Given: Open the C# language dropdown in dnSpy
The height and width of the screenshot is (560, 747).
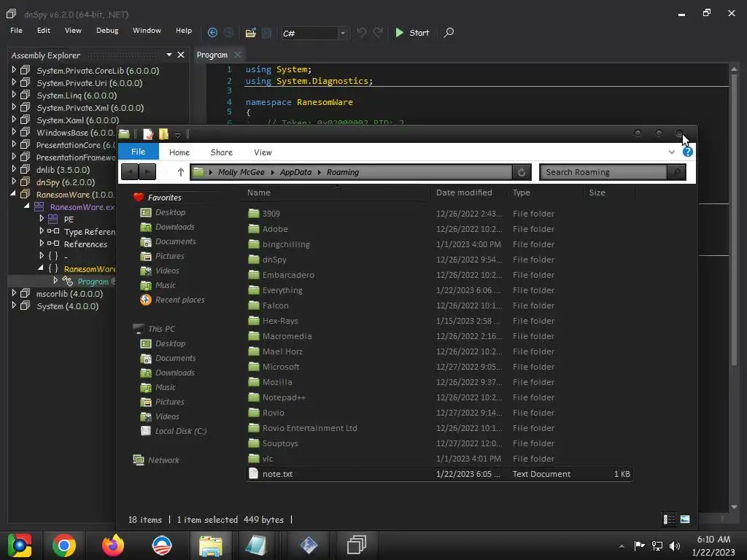Looking at the screenshot, I should click(342, 34).
